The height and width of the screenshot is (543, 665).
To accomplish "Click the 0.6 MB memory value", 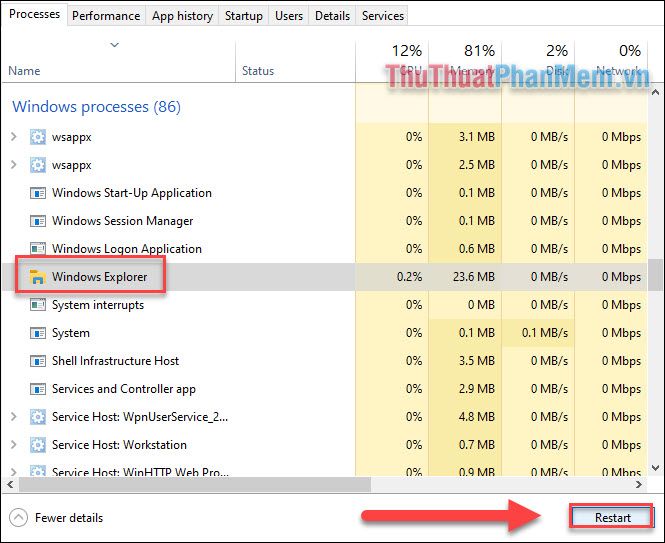I will (x=477, y=249).
